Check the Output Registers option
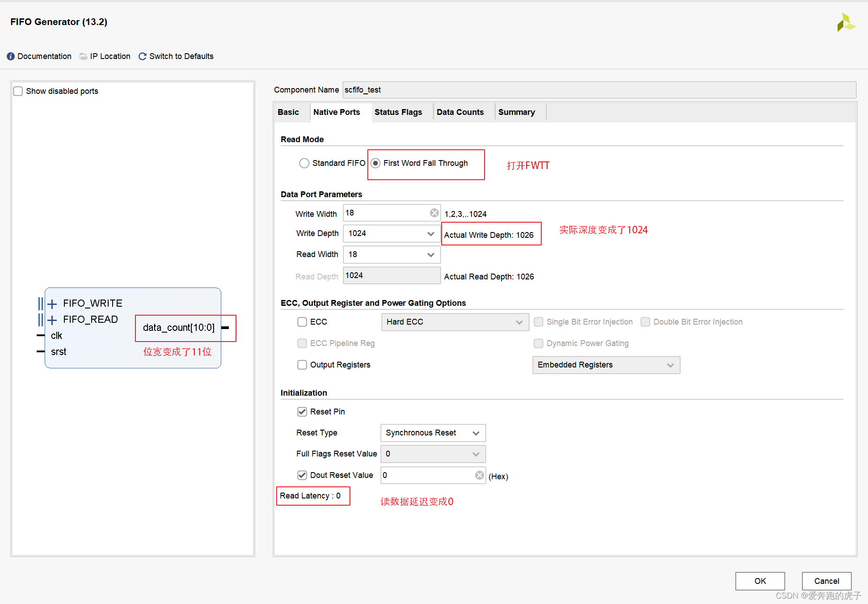The image size is (868, 604). [x=302, y=365]
